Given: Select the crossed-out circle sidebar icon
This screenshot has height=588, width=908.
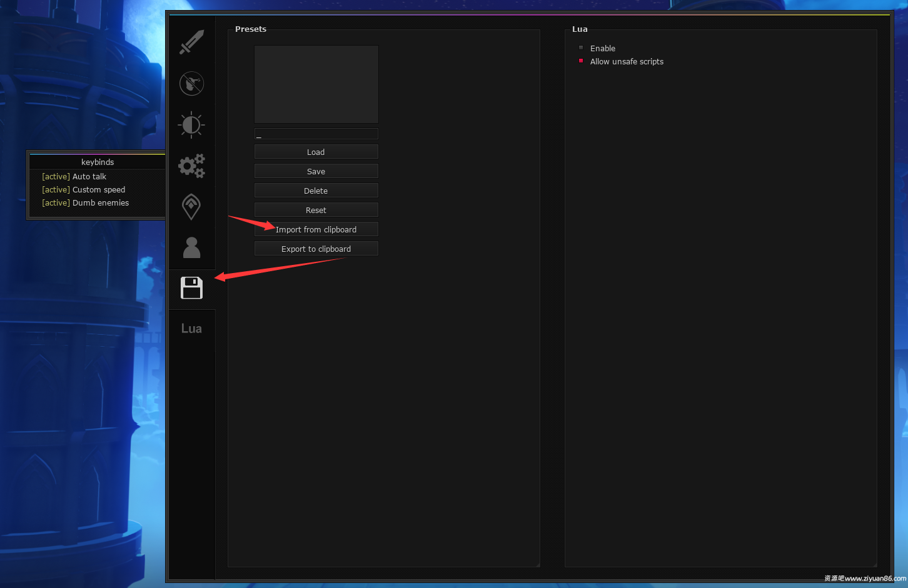Looking at the screenshot, I should [x=191, y=83].
